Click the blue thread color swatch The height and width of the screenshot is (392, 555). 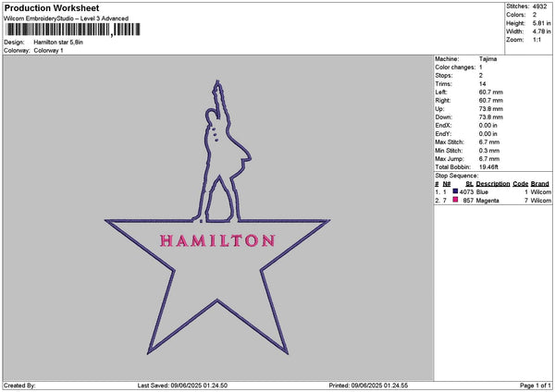(455, 191)
